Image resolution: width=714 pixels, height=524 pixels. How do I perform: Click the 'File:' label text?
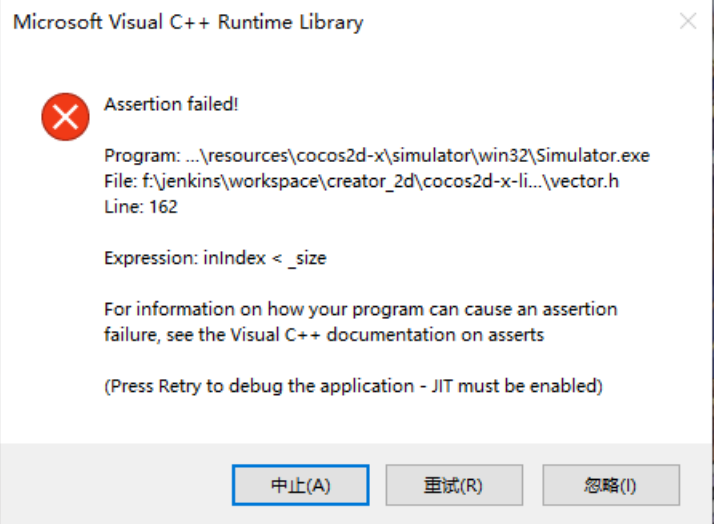pyautogui.click(x=119, y=181)
